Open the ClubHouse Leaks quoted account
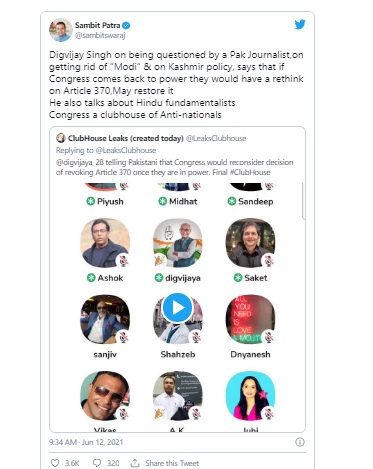The width and height of the screenshot is (373, 469). click(x=126, y=138)
